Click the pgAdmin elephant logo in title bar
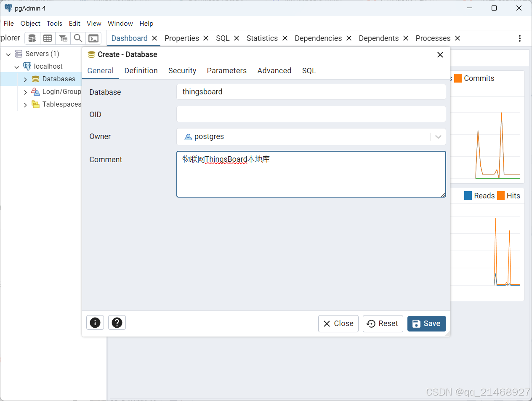This screenshot has height=401, width=532. pyautogui.click(x=8, y=8)
